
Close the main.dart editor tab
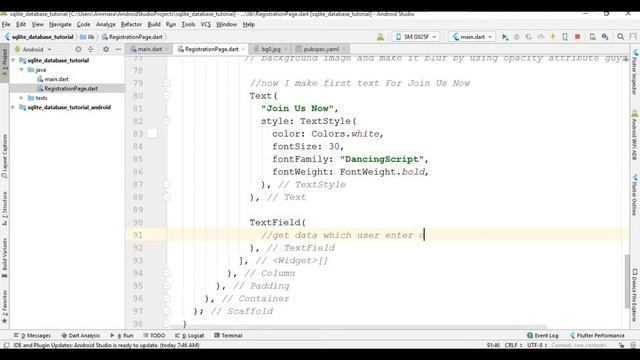(167, 49)
